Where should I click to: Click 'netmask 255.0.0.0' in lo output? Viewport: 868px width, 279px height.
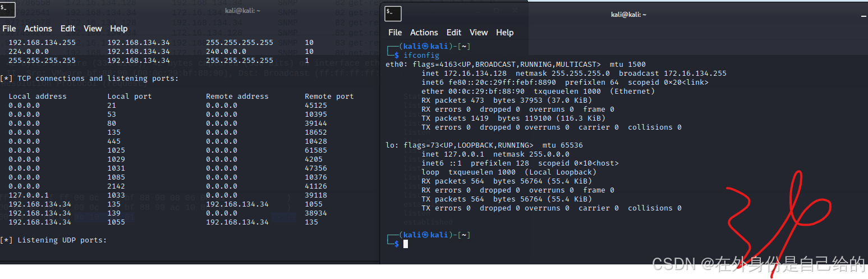point(531,154)
